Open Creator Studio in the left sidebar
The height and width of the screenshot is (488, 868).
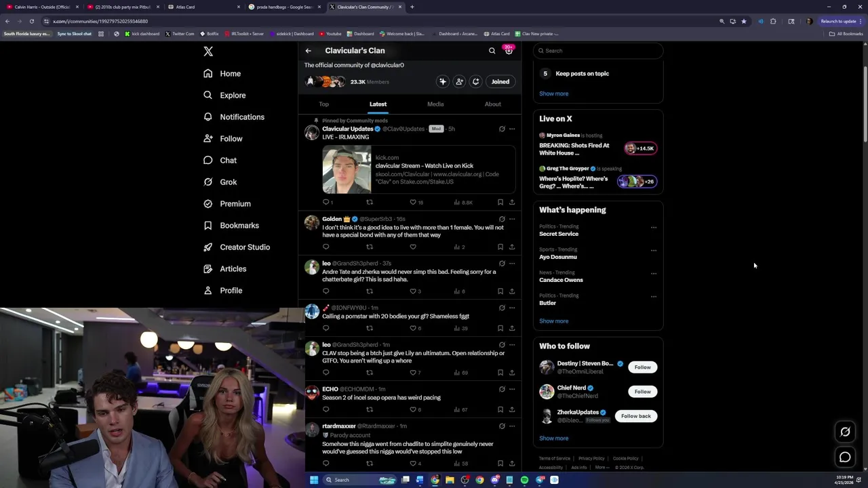237,247
